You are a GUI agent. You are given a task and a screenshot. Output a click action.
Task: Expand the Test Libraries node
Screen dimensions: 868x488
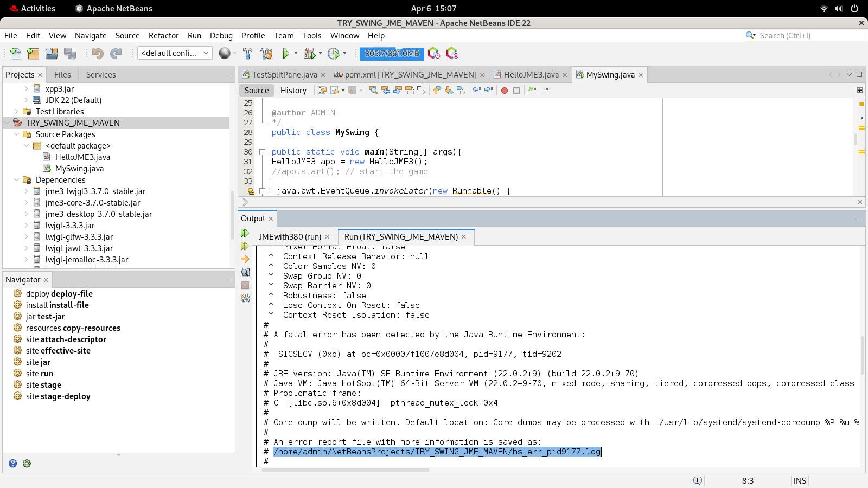click(x=17, y=112)
